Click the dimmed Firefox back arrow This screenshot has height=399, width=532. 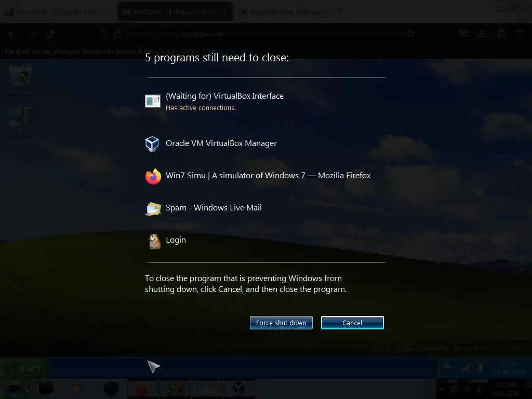[x=12, y=34]
